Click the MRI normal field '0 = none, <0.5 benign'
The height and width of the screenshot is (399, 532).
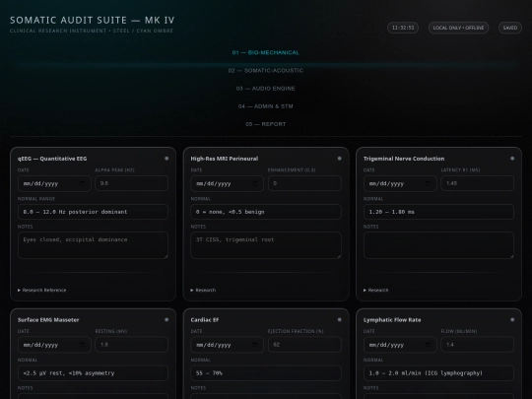266,212
